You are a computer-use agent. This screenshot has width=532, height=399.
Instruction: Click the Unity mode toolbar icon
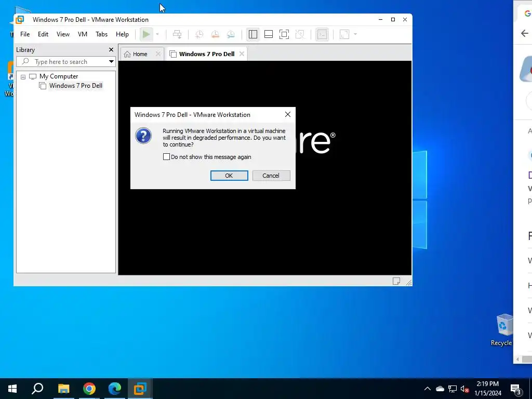[300, 34]
